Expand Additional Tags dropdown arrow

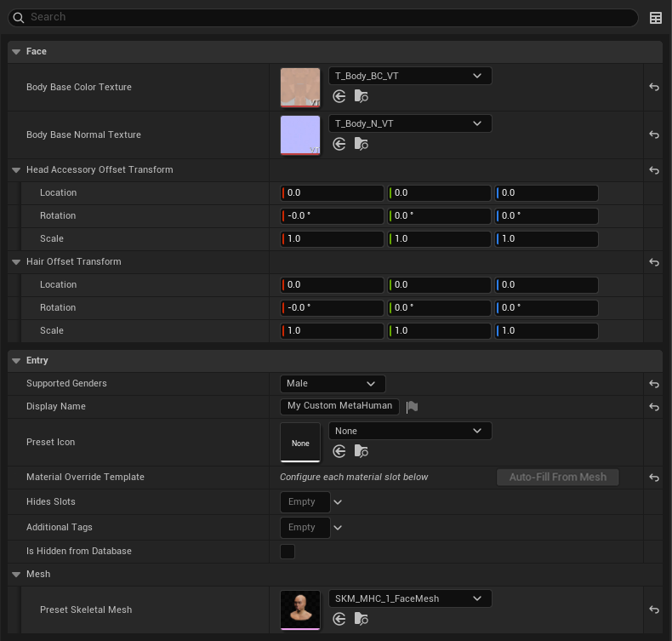pyautogui.click(x=338, y=528)
